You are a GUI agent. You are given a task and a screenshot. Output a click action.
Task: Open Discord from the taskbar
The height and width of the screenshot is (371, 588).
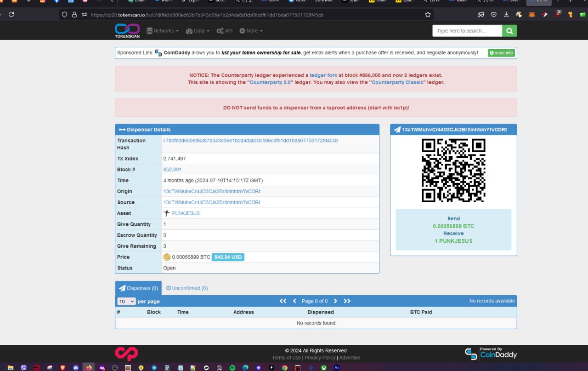(x=76, y=367)
